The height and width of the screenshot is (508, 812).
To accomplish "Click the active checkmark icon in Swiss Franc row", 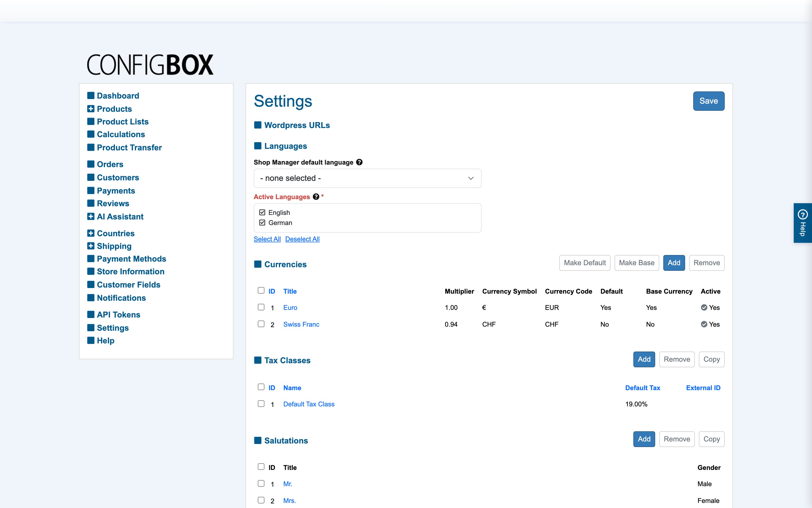I will coord(704,324).
